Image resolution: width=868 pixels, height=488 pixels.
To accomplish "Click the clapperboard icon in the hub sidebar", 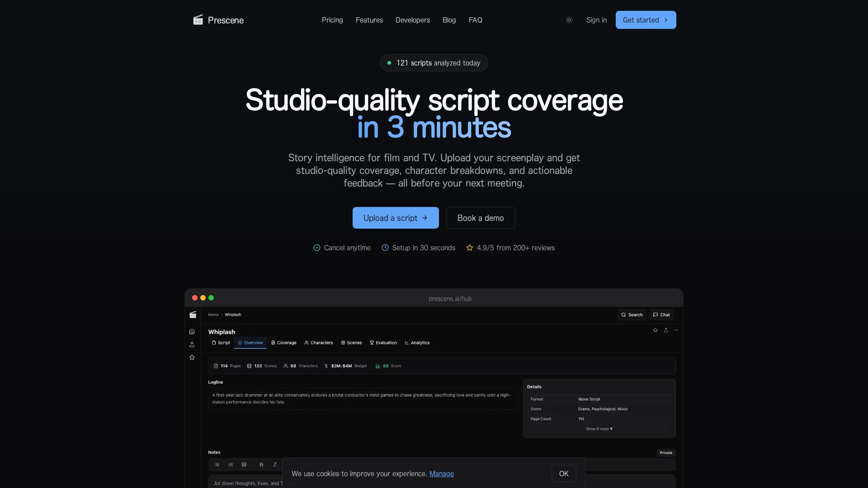I will (x=193, y=314).
